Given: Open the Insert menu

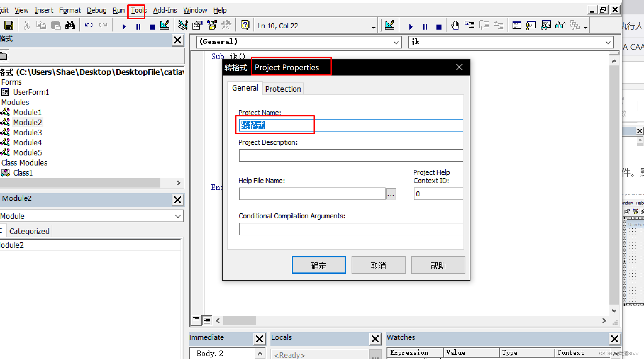Looking at the screenshot, I should coord(44,10).
